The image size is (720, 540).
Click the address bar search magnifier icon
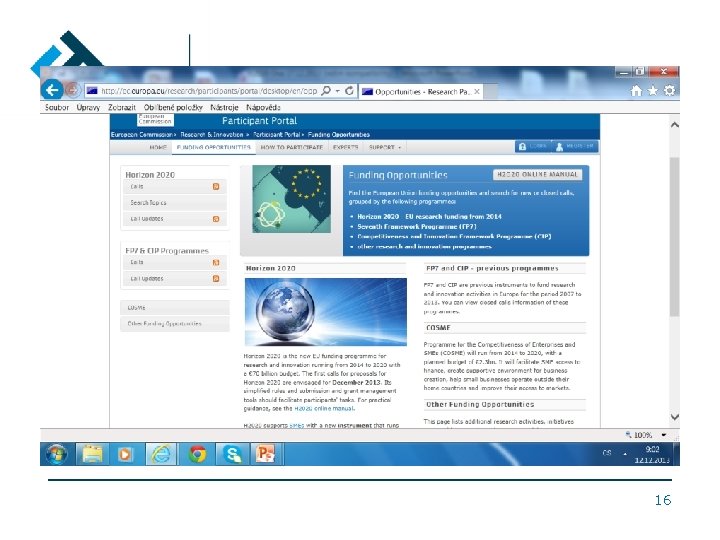point(326,91)
